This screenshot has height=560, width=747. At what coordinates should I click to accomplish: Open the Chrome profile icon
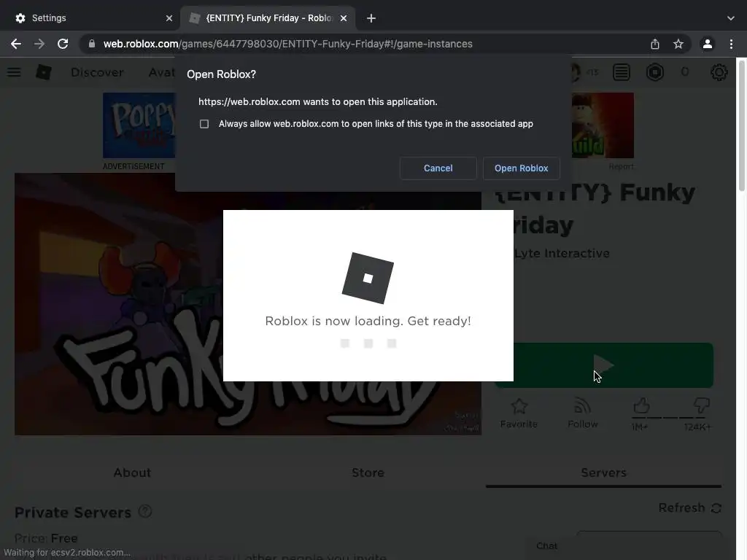tap(708, 44)
